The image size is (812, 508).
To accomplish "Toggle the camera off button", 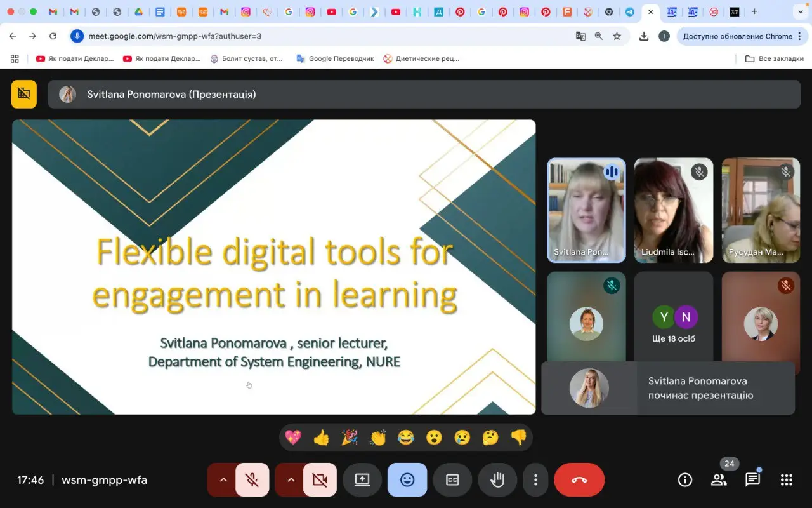I will tap(320, 480).
